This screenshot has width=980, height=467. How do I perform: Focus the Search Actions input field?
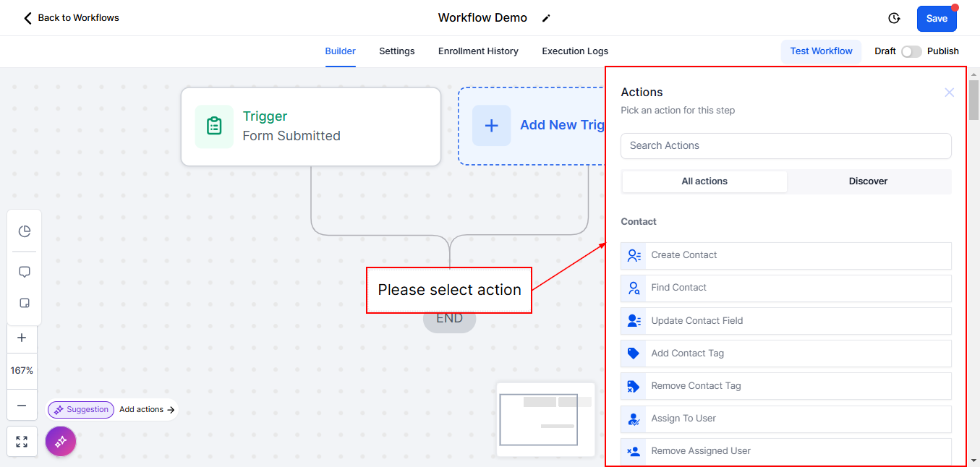[786, 146]
